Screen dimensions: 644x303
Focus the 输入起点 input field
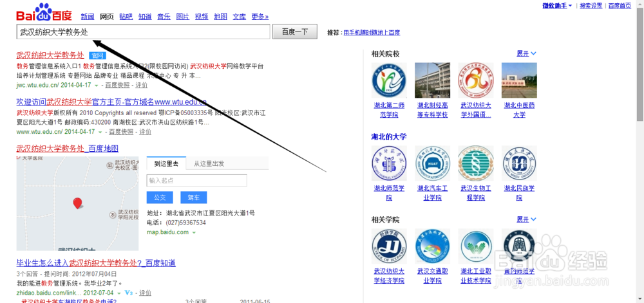pos(196,180)
